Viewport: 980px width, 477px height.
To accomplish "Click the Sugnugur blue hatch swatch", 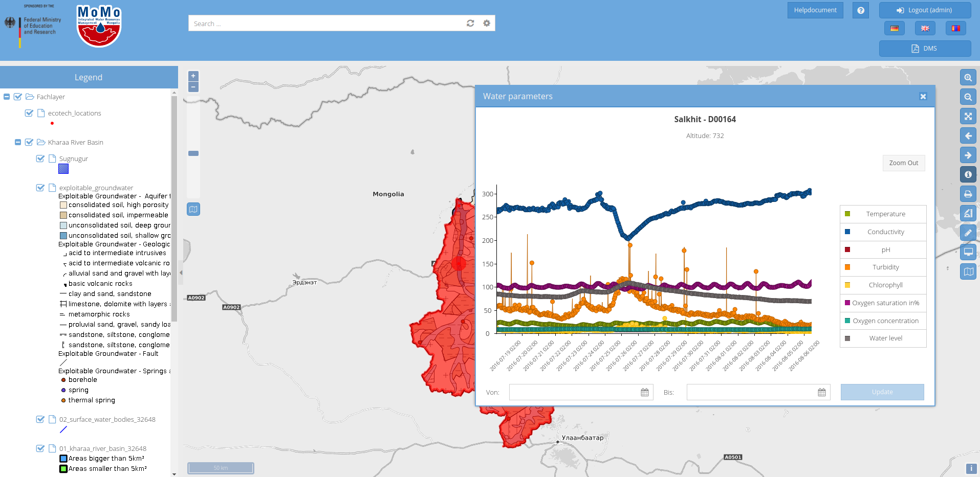I will [63, 169].
